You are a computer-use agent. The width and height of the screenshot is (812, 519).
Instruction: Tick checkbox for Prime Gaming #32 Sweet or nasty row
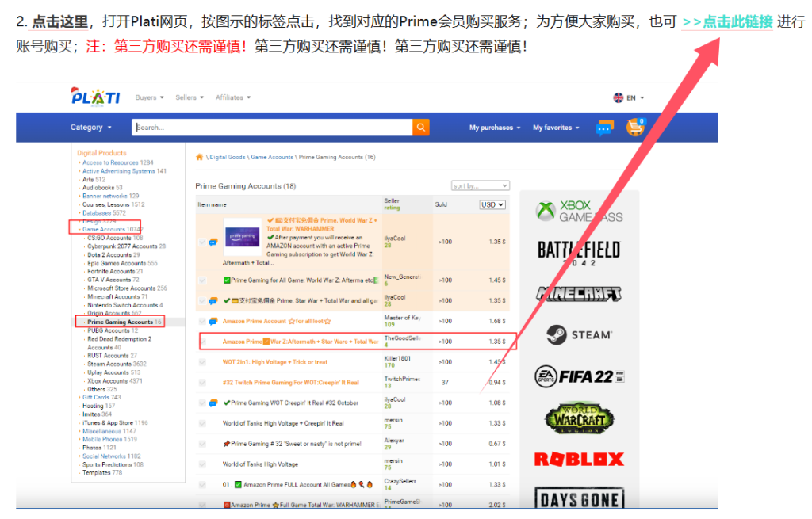[202, 444]
